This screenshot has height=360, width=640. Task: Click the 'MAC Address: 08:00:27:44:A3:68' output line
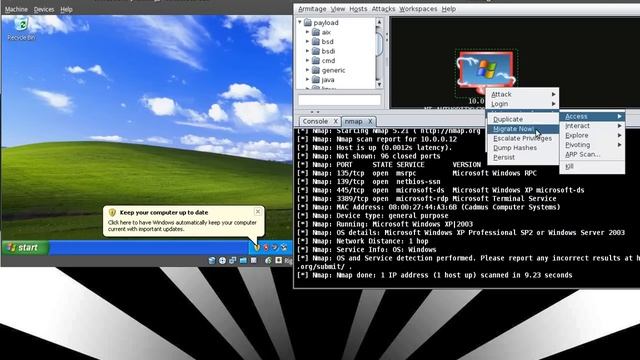tap(429, 207)
